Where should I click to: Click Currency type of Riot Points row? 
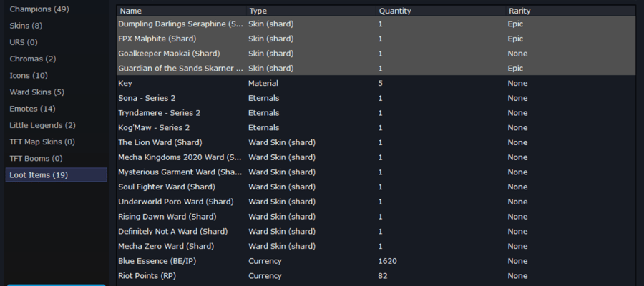[265, 276]
